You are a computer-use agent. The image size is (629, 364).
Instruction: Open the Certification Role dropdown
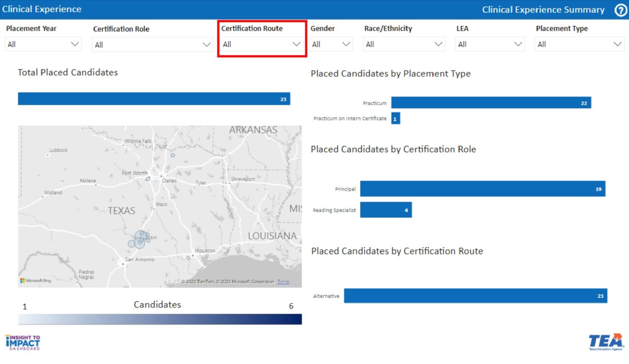click(x=152, y=45)
